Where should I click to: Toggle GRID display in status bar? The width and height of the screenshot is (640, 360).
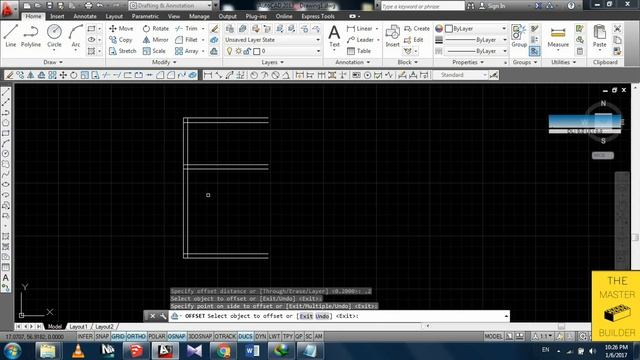point(118,336)
